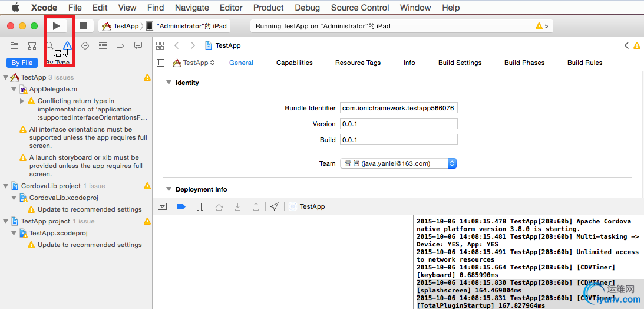Step into in debugger
Viewport: 644px width, 309px height.
[237, 206]
